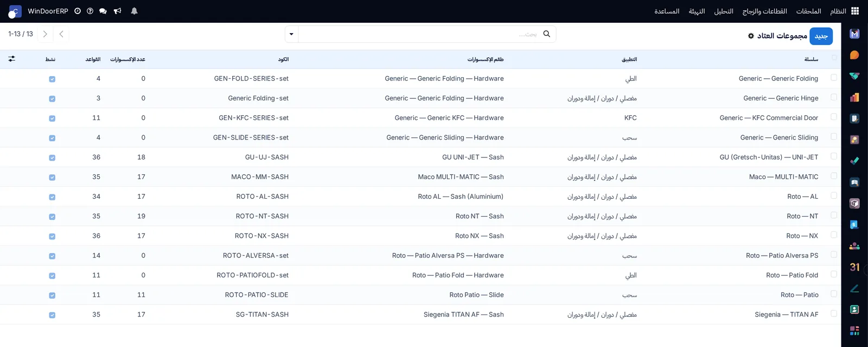
Task: Open the purple M app in sidebar
Action: click(x=854, y=34)
